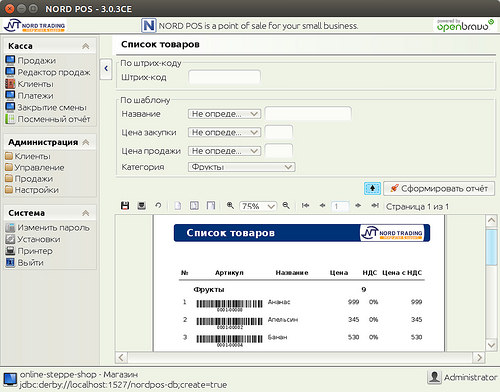
Task: Reload the report with the circular arrow icon
Action: tap(158, 206)
